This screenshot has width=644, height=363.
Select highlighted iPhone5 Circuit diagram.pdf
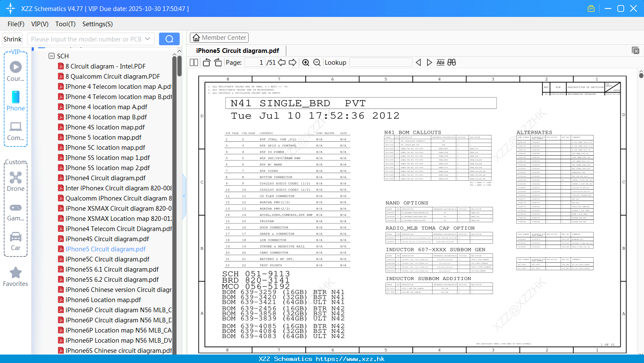click(x=105, y=249)
